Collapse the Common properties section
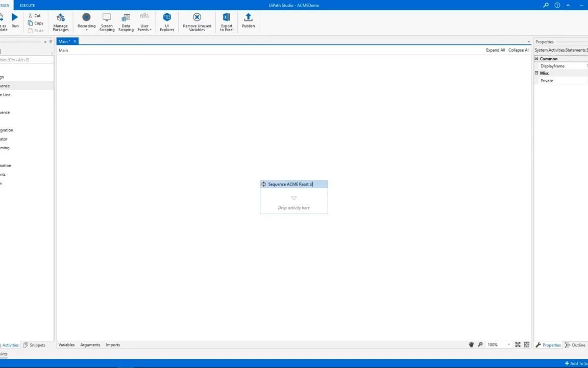 click(x=536, y=59)
